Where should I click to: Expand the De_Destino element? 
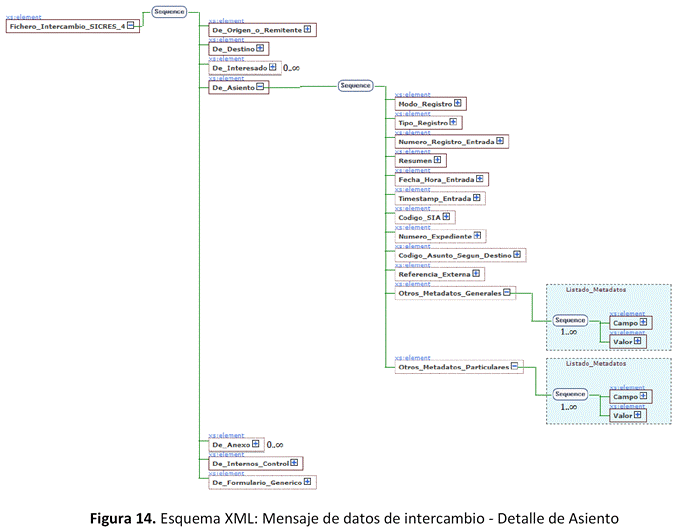click(x=260, y=48)
